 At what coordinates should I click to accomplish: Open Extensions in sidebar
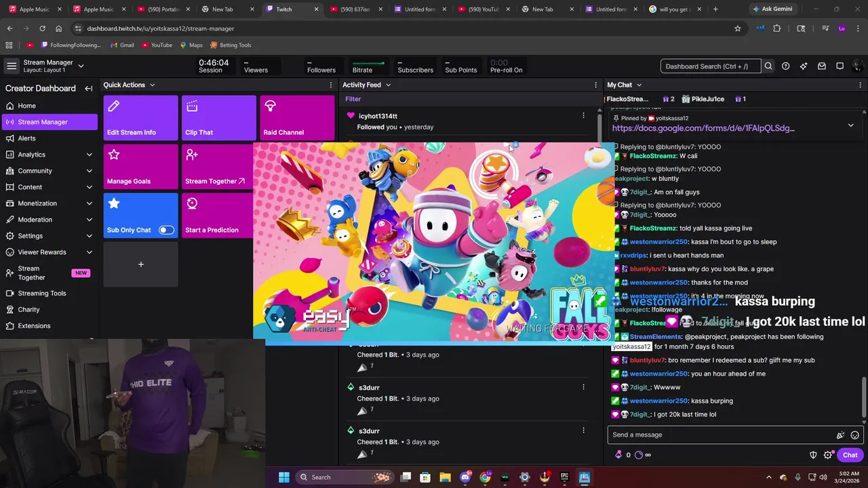pos(49,326)
